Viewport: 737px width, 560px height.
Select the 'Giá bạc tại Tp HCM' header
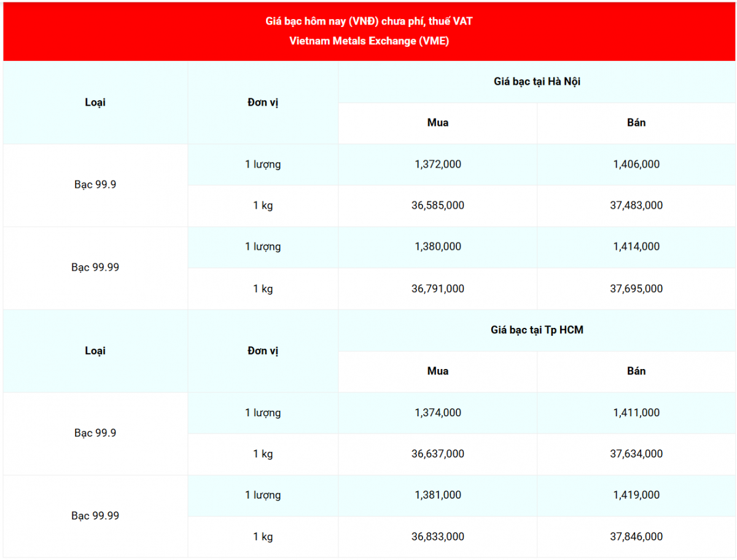(x=537, y=330)
